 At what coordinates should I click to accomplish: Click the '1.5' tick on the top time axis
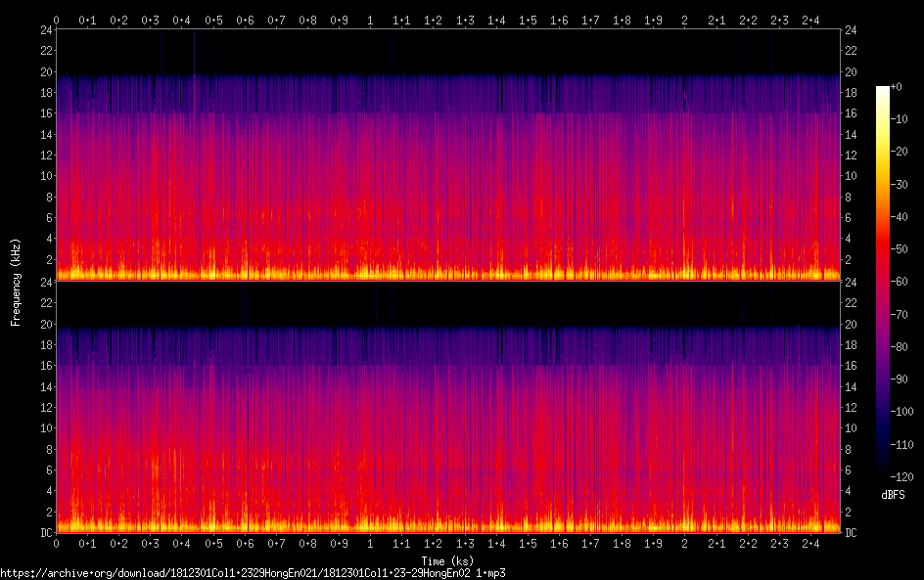(x=528, y=21)
